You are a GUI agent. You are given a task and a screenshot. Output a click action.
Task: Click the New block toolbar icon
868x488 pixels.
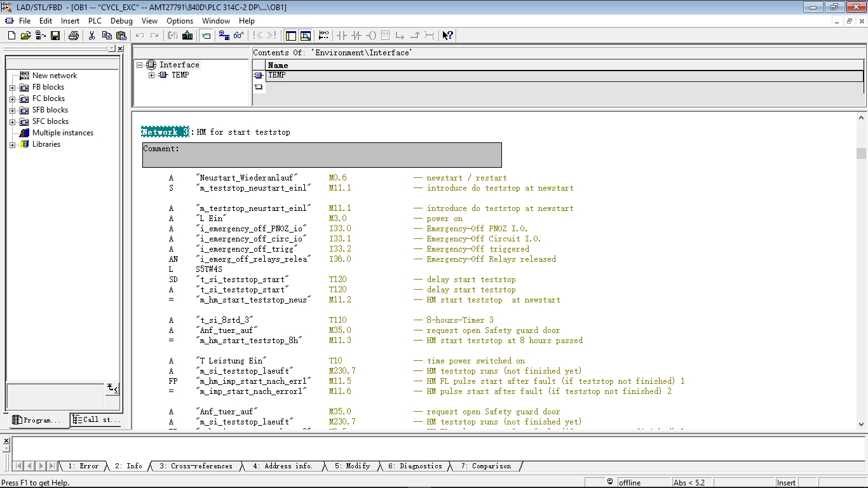[11, 36]
